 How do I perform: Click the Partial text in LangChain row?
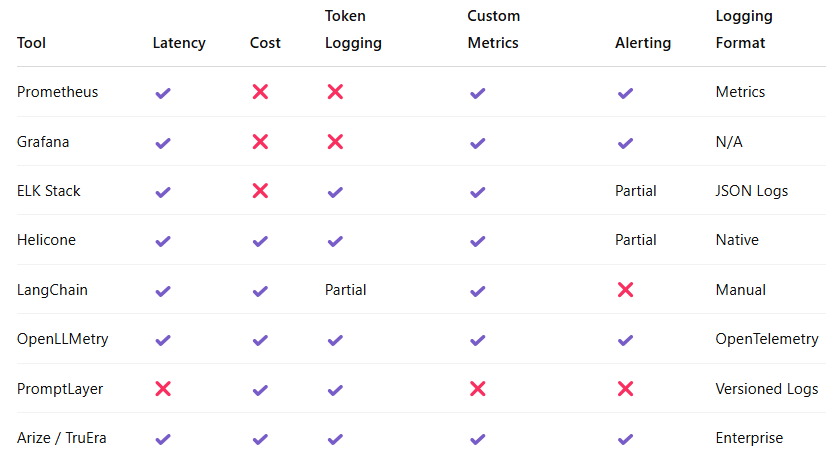pos(345,290)
